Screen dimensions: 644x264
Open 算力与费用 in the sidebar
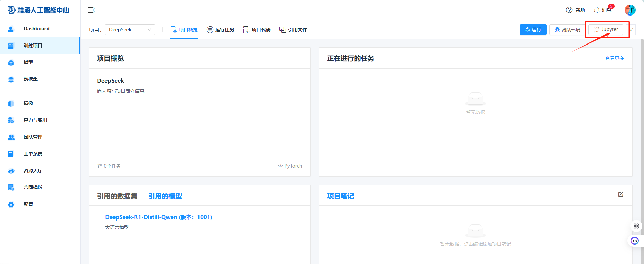35,120
